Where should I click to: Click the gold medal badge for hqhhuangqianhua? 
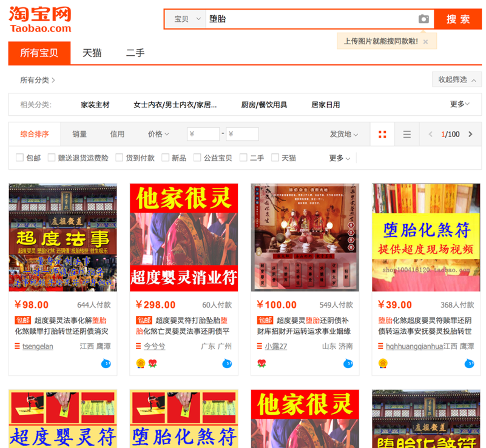[383, 363]
